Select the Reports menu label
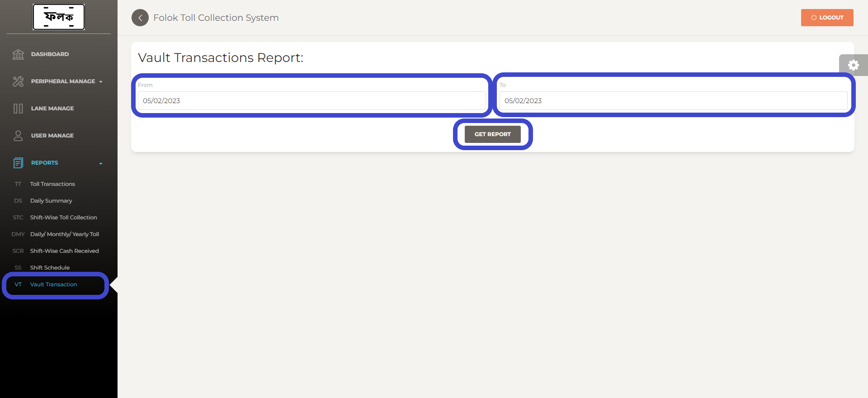Image resolution: width=868 pixels, height=398 pixels. coord(44,163)
